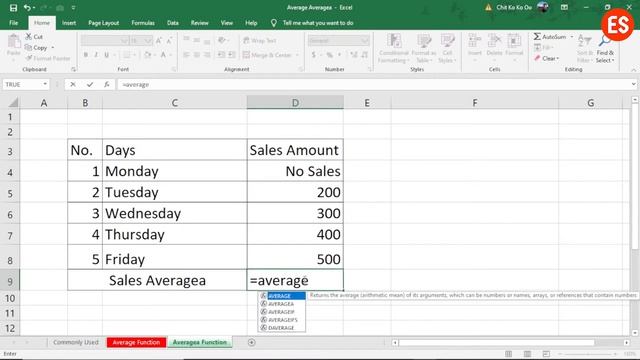Toggle italic formatting
Screen dimensions: 640x360
click(x=96, y=55)
